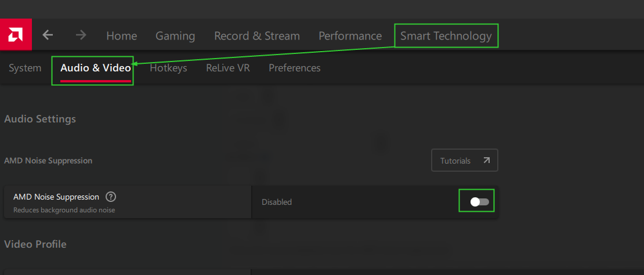Open the Record & Stream tab
The height and width of the screenshot is (275, 644).
click(x=257, y=36)
